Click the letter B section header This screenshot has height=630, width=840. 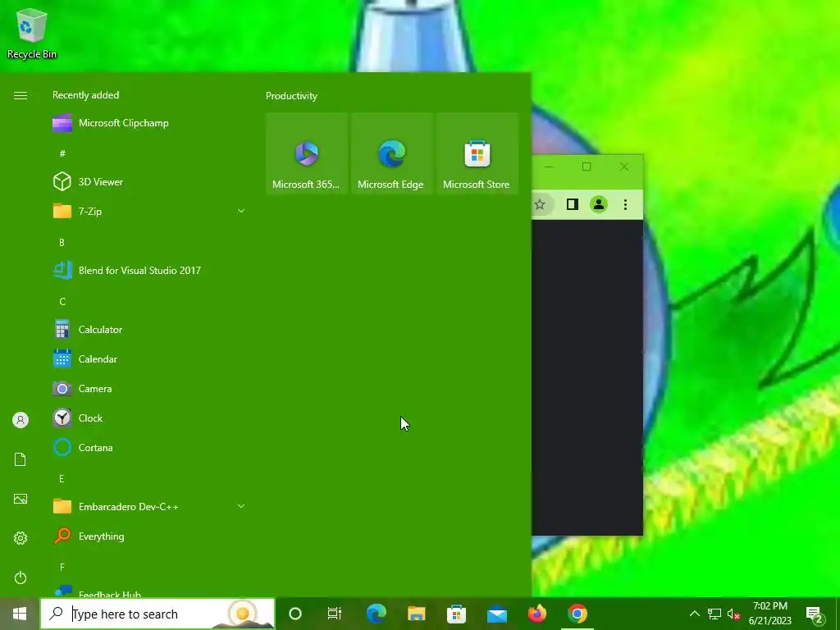click(62, 243)
